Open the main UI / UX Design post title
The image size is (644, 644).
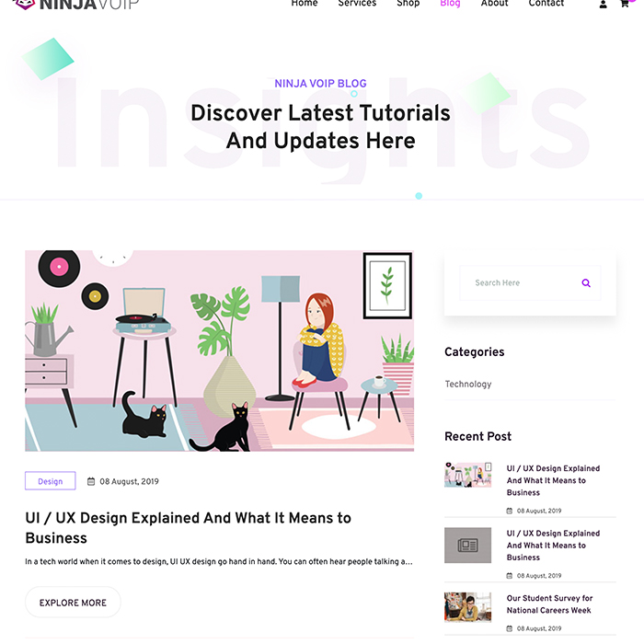coord(188,528)
